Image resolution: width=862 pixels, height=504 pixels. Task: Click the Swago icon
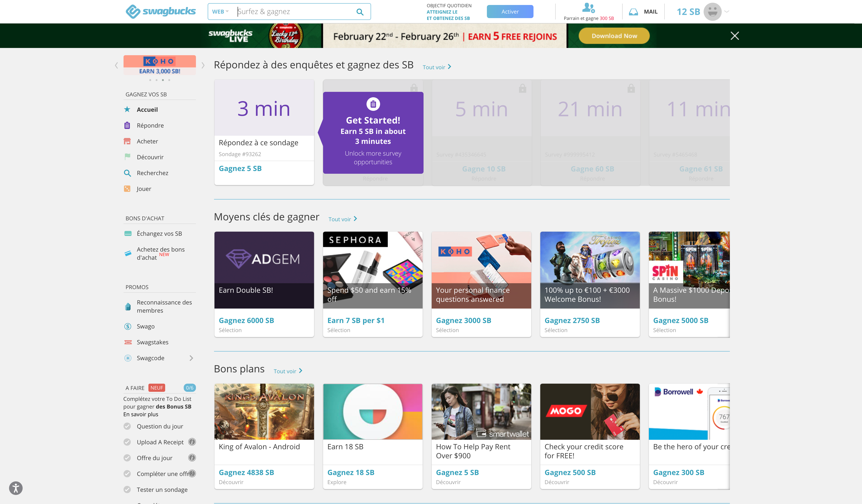pos(128,326)
